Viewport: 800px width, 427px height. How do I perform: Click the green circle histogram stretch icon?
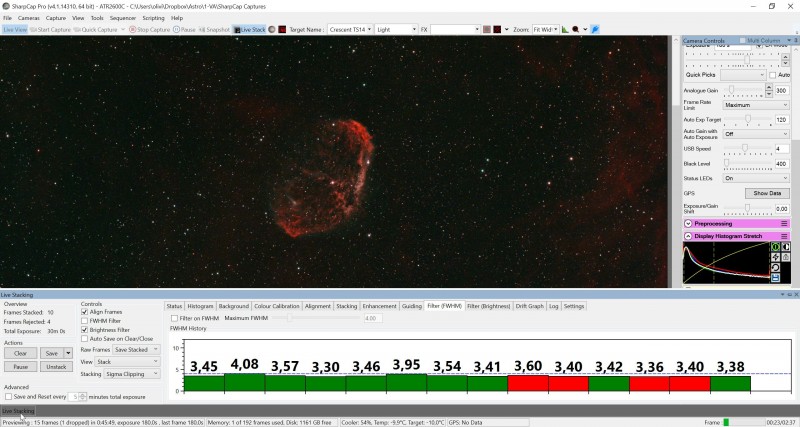coord(776,247)
